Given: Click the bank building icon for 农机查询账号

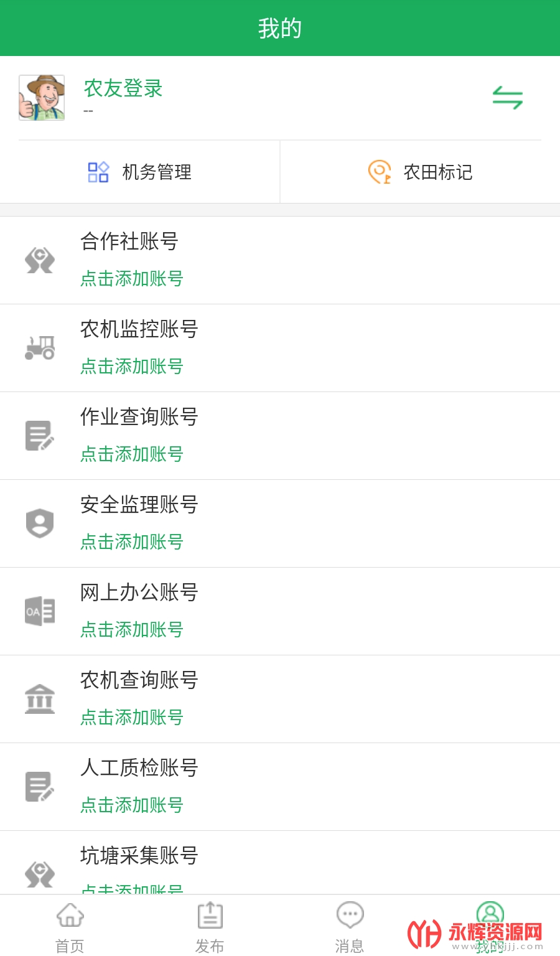Looking at the screenshot, I should 40,699.
